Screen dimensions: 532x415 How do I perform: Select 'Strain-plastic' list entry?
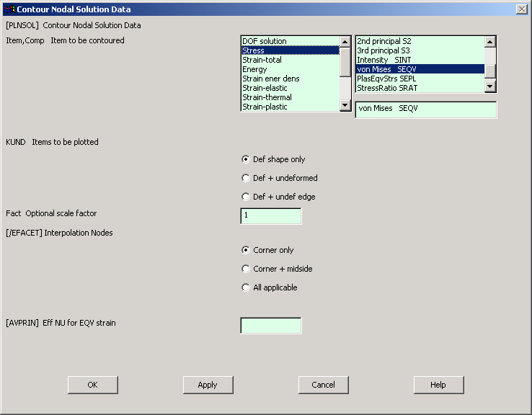point(291,107)
